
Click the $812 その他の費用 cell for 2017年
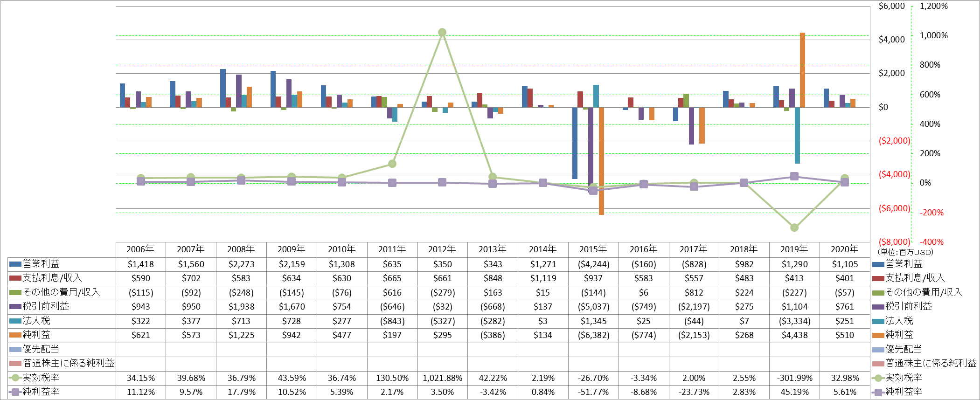click(694, 293)
